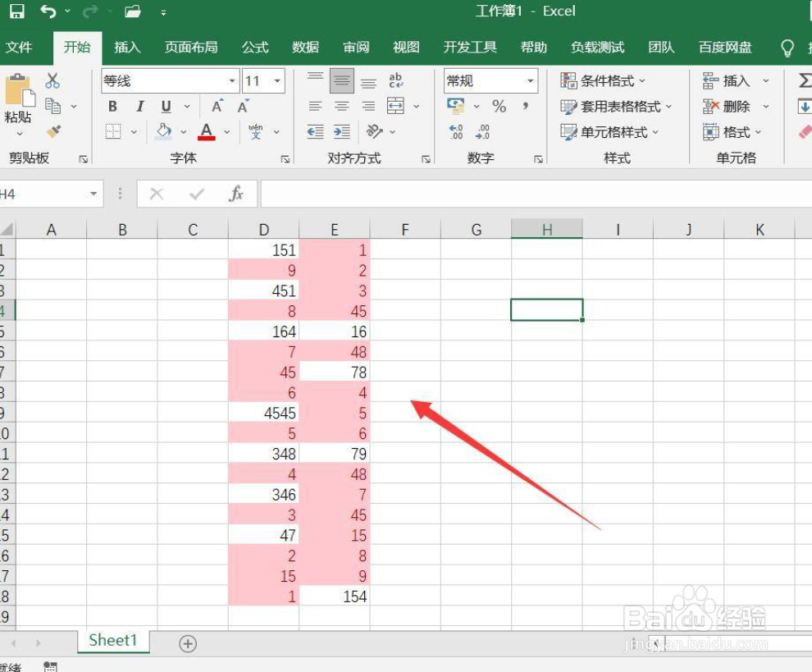Click the Copy icon
This screenshot has width=812, height=672.
52,106
